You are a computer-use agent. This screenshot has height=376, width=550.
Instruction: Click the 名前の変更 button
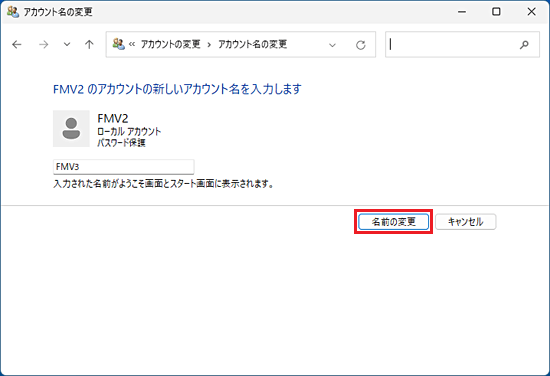point(393,222)
